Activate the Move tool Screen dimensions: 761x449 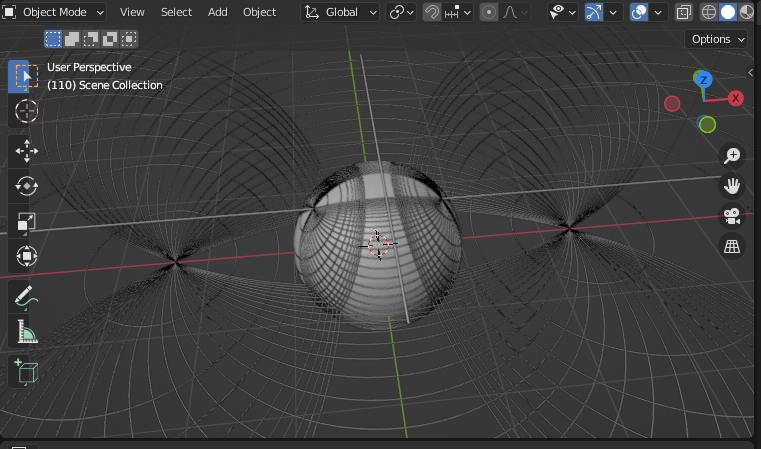[x=27, y=152]
